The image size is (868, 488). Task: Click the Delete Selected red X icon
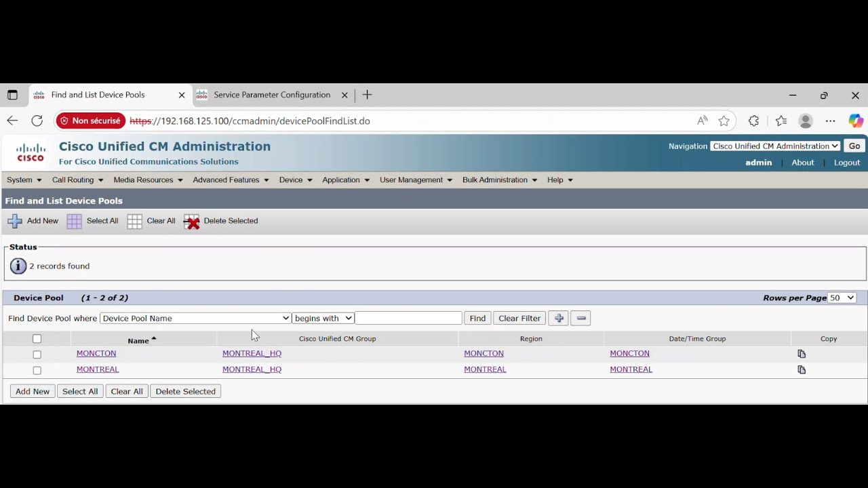tap(192, 222)
